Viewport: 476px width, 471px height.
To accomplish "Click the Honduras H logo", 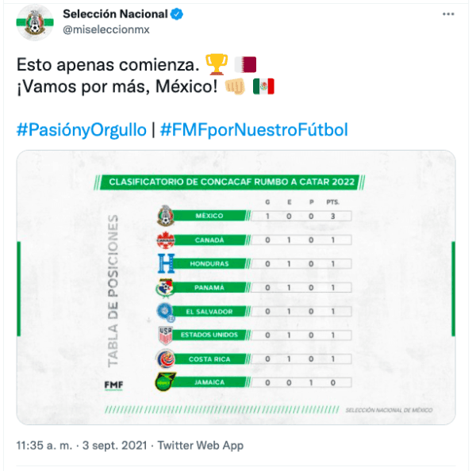I will point(167,263).
